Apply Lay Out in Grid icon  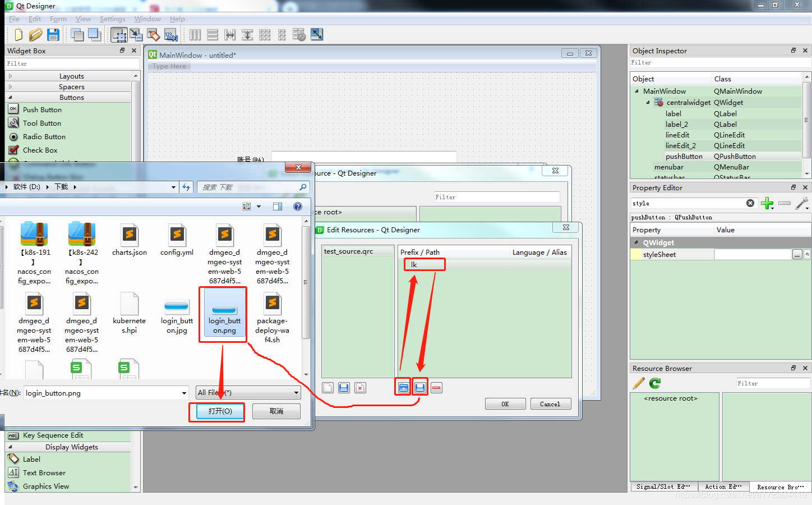(265, 35)
